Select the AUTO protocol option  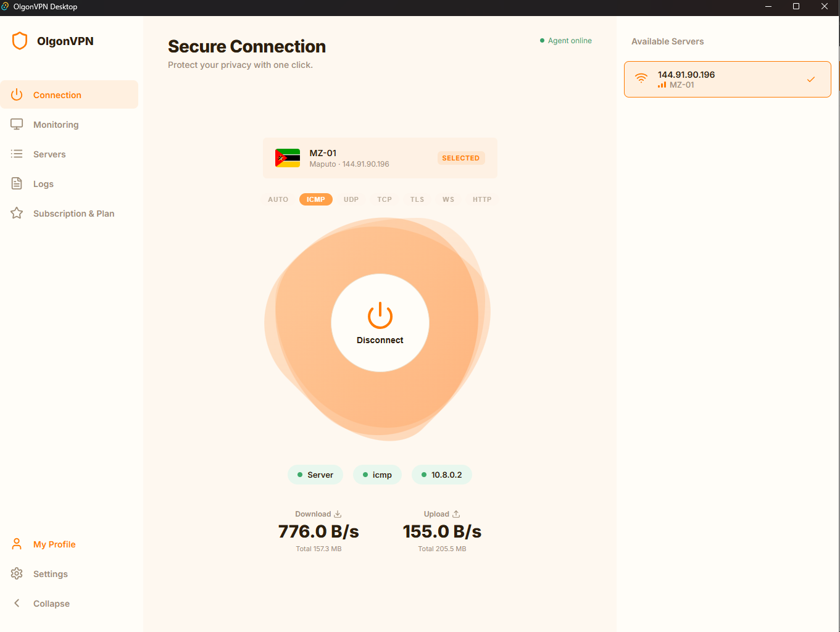coord(278,199)
